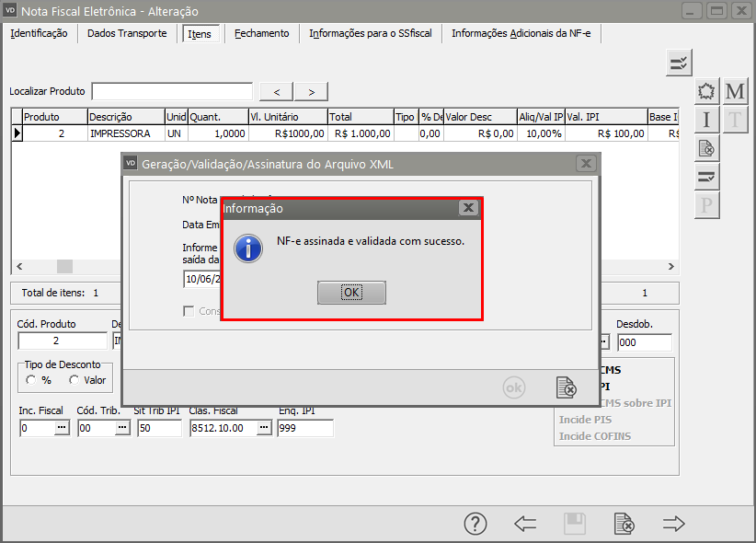756x543 pixels.
Task: Click the date field in XML window
Action: (202, 279)
